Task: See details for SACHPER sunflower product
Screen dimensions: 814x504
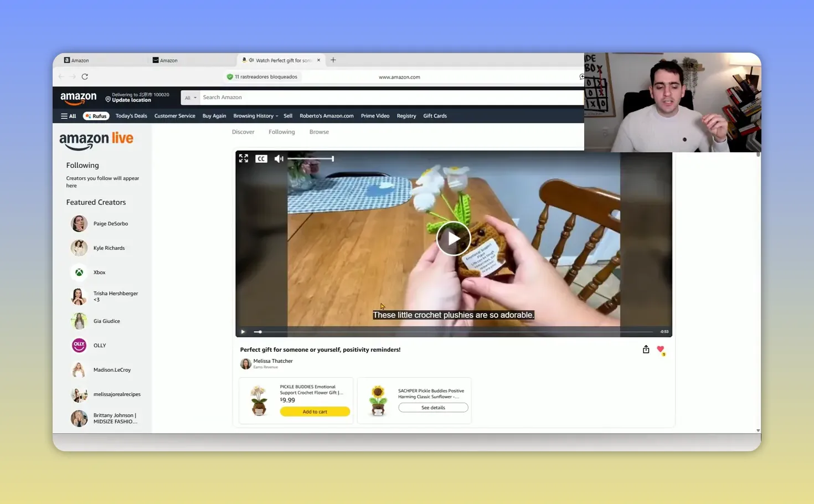Action: (433, 408)
